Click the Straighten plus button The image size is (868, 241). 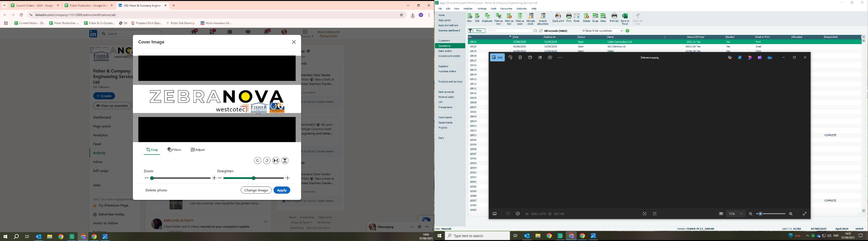(288, 178)
